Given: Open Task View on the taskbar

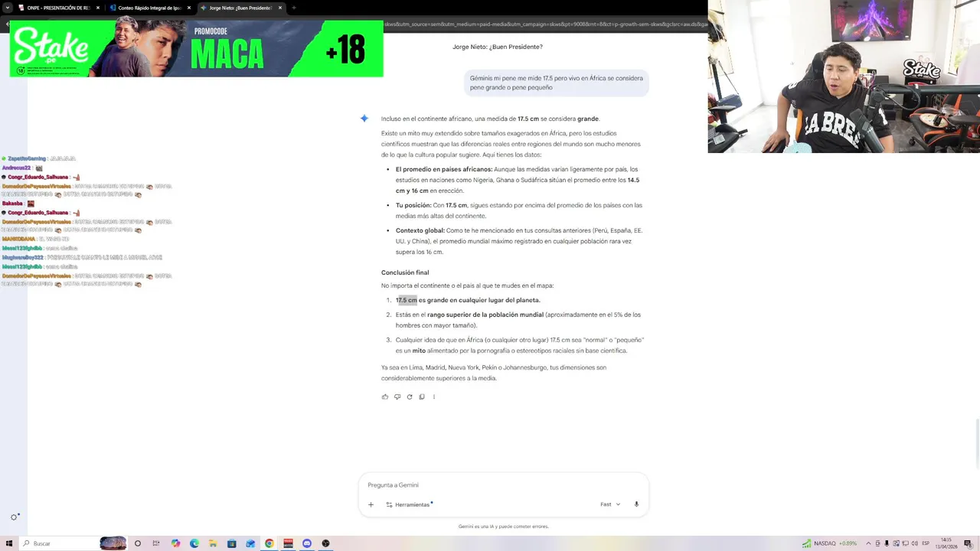Looking at the screenshot, I should [156, 543].
